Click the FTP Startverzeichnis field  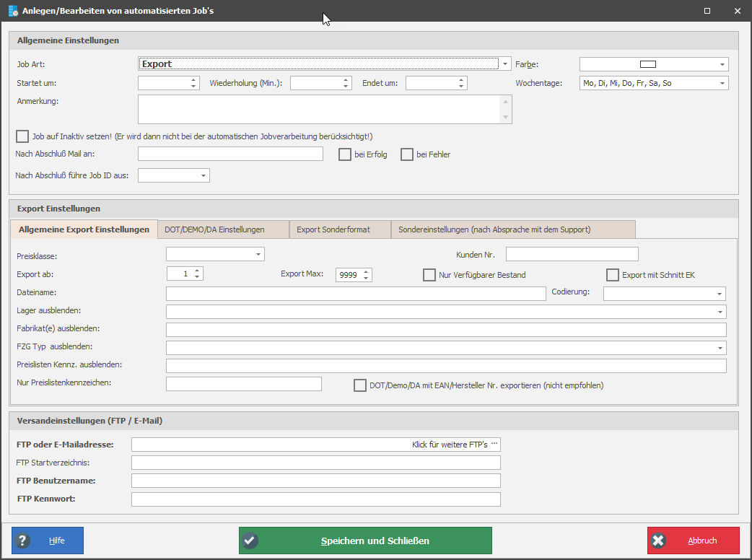[315, 463]
